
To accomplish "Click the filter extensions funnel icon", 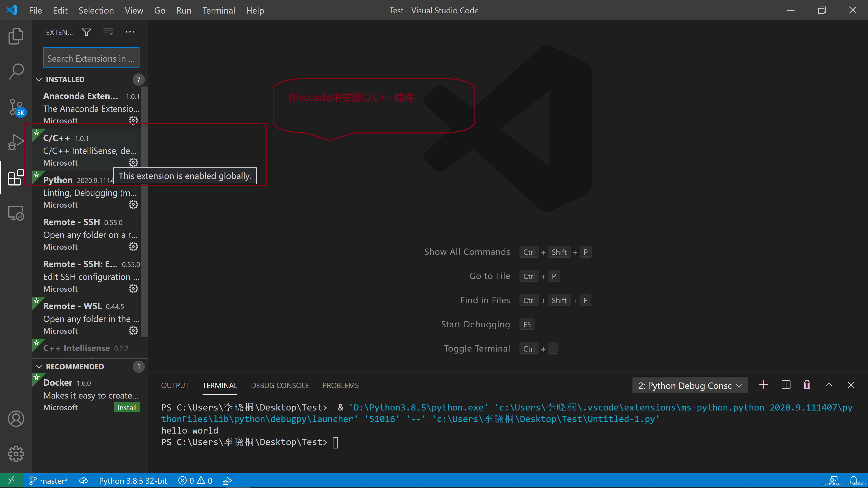I will click(x=87, y=32).
